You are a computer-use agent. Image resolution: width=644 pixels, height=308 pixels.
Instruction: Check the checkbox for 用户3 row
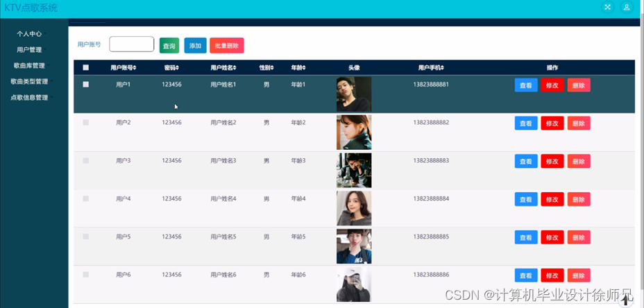click(x=86, y=160)
